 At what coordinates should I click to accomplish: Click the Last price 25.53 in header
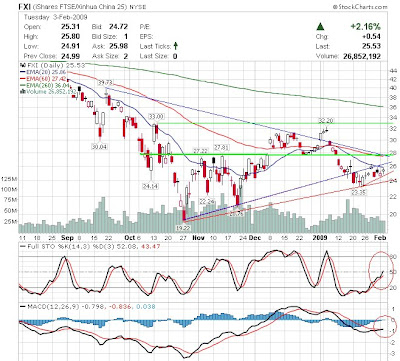371,46
